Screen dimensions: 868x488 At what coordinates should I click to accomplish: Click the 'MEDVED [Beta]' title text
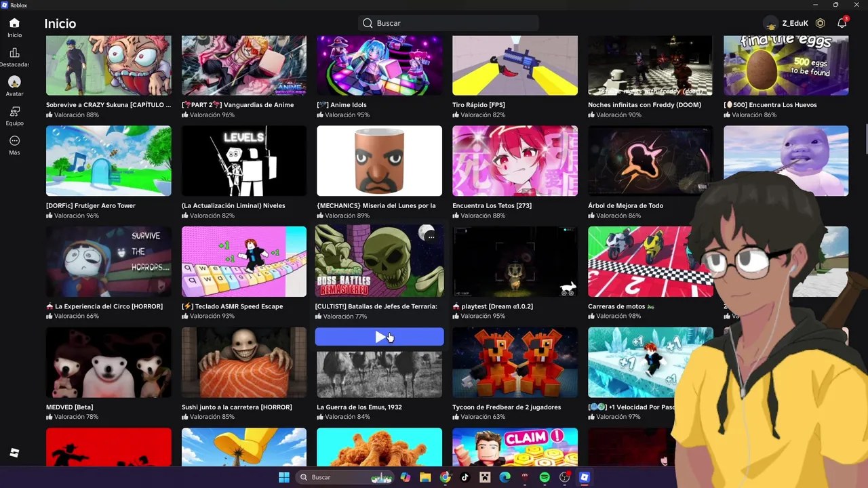(x=70, y=407)
